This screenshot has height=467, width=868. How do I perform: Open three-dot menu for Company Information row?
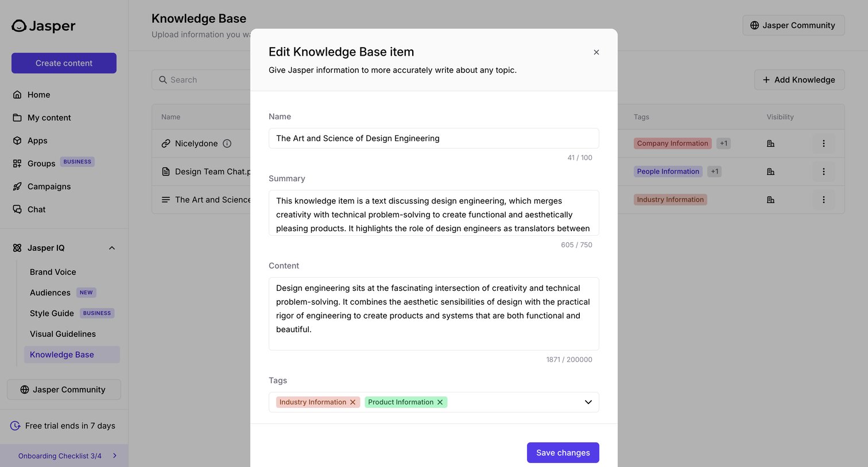[823, 143]
